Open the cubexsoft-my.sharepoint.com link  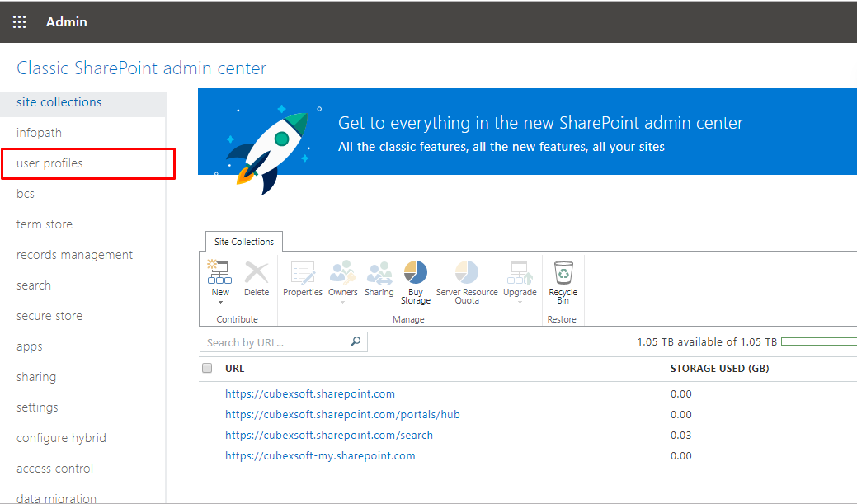pos(320,456)
